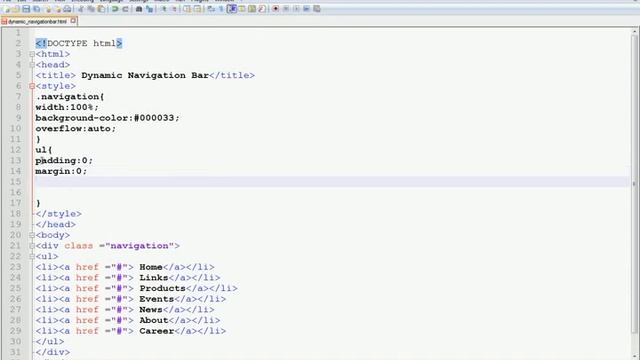Screen dimensions: 640x360
Task: Click Run Macro Multiple Times icon
Action: pos(306,9)
